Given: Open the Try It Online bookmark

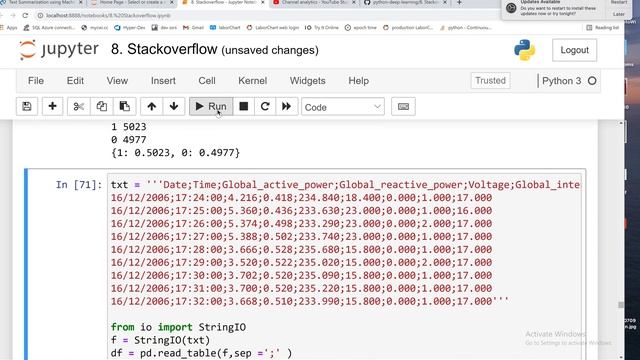Looking at the screenshot, I should coord(322,28).
